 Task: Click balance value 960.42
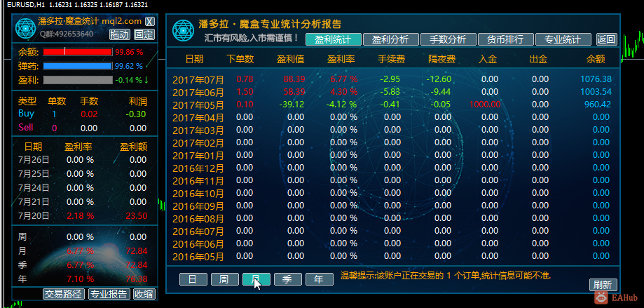coord(598,105)
